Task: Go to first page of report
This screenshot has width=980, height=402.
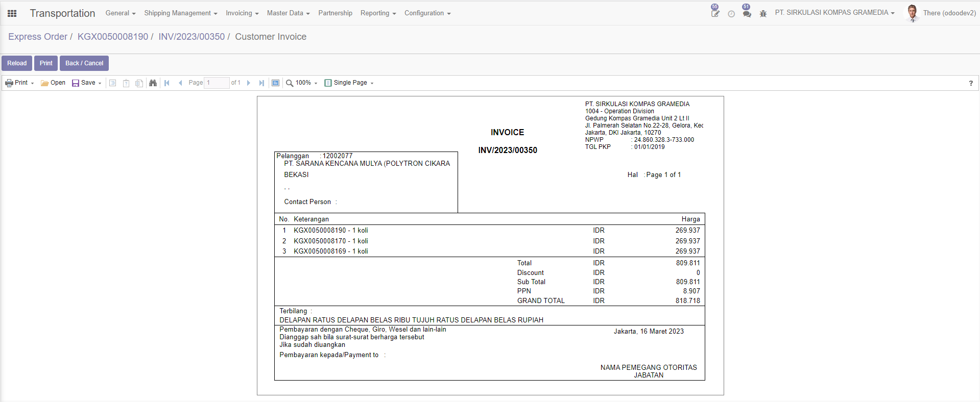Action: 167,83
